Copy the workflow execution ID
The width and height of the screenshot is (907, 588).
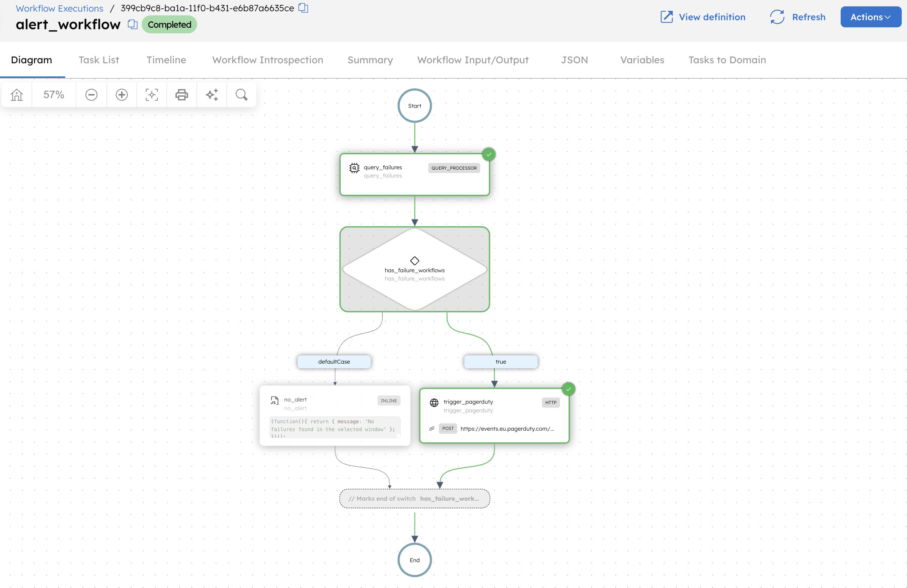[303, 8]
